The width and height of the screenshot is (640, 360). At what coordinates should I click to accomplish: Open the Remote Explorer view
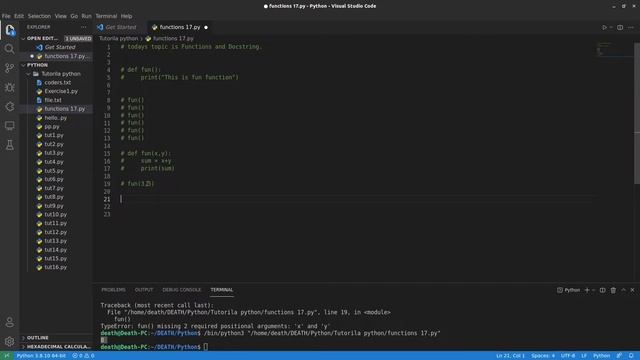point(9,126)
